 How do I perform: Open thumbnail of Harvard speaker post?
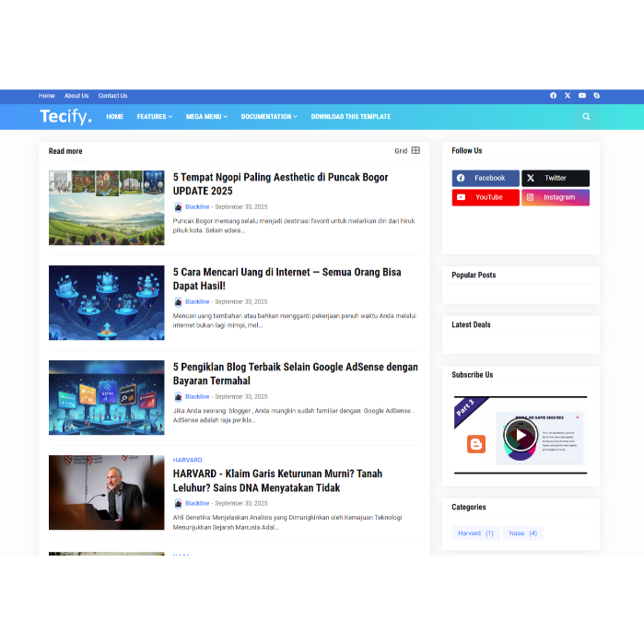(x=106, y=493)
